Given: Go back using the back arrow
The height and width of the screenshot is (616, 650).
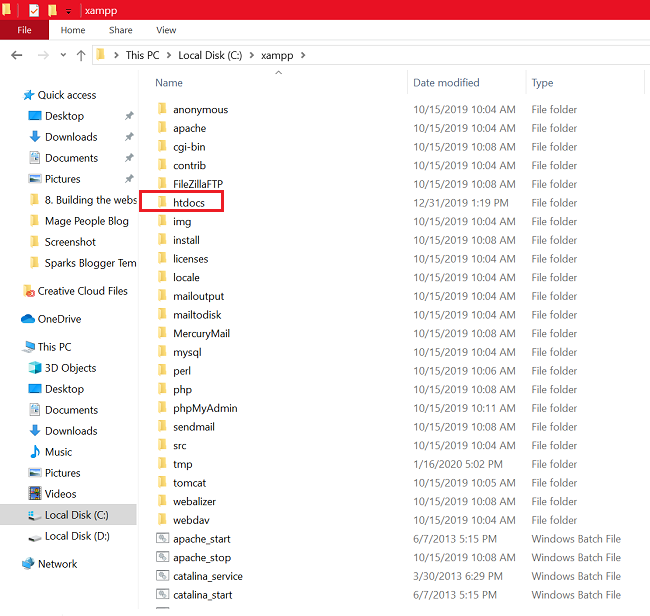Looking at the screenshot, I should coord(17,55).
